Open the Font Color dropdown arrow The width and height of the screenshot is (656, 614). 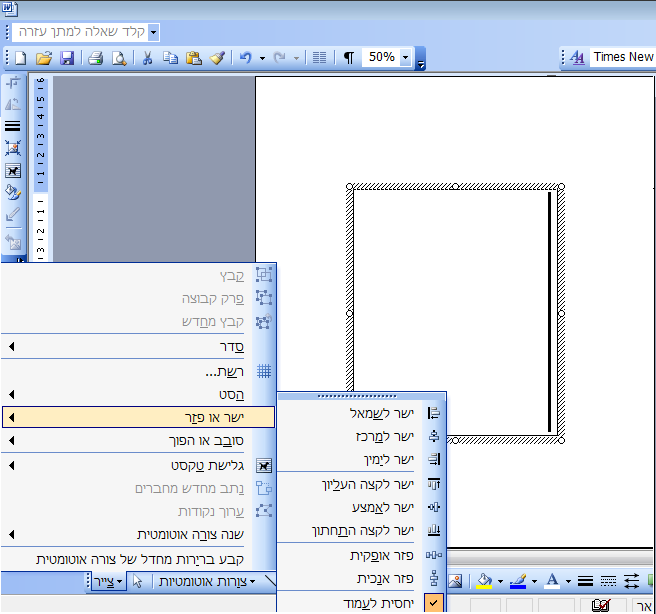coord(568,581)
